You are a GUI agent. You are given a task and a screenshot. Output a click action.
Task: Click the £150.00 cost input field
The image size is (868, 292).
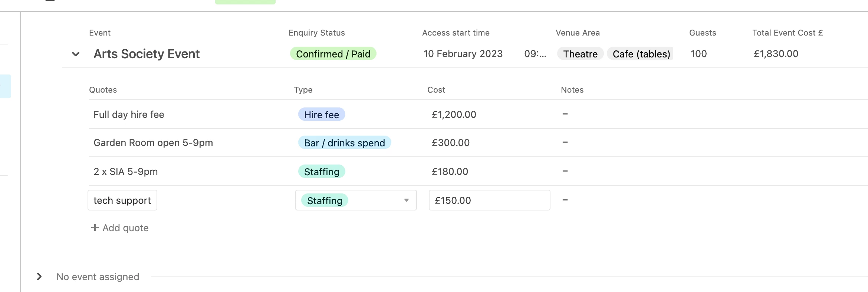[489, 200]
